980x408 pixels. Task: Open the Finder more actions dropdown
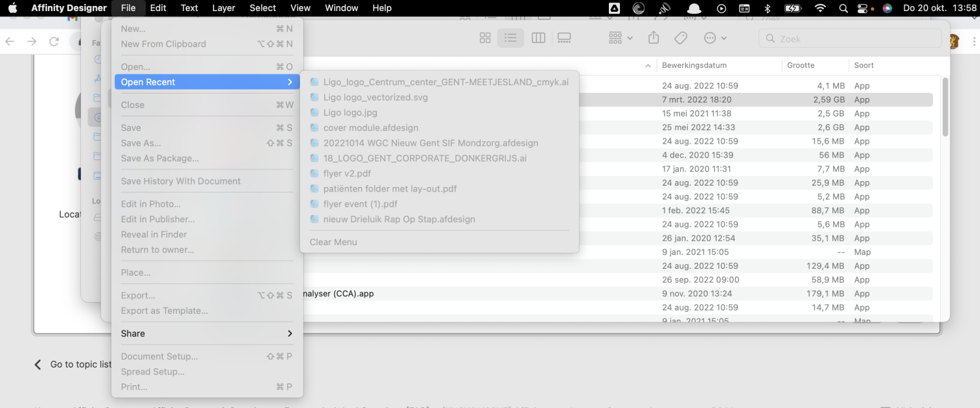click(715, 39)
